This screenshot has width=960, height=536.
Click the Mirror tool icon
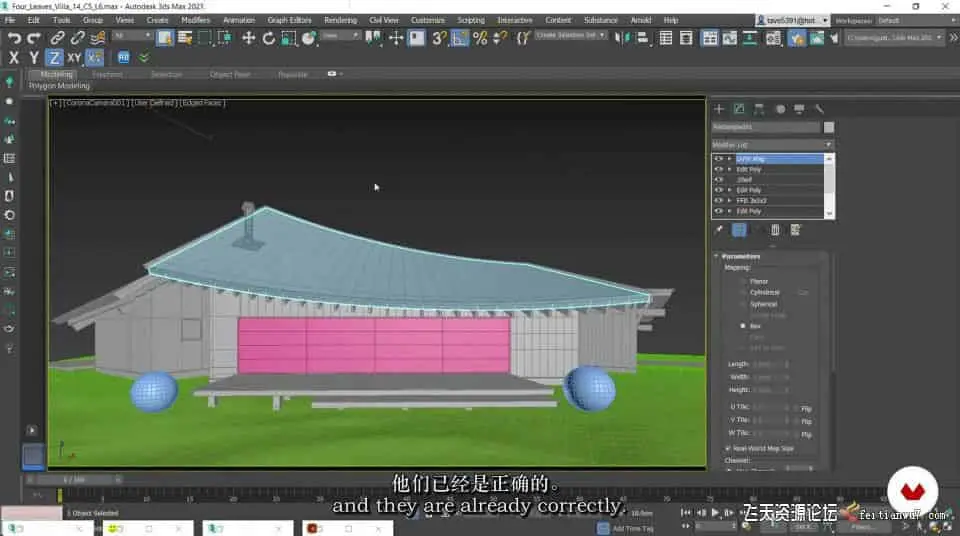click(622, 38)
